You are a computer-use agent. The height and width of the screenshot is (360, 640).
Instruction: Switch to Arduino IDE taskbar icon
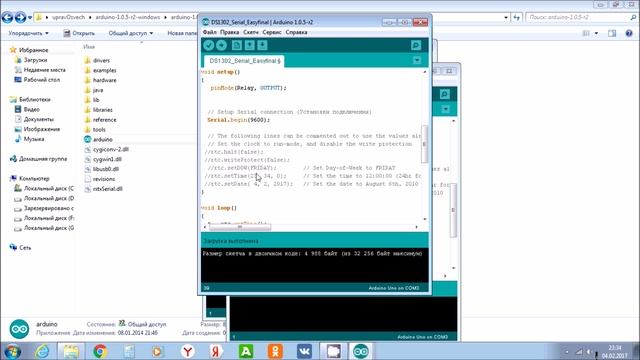point(361,351)
